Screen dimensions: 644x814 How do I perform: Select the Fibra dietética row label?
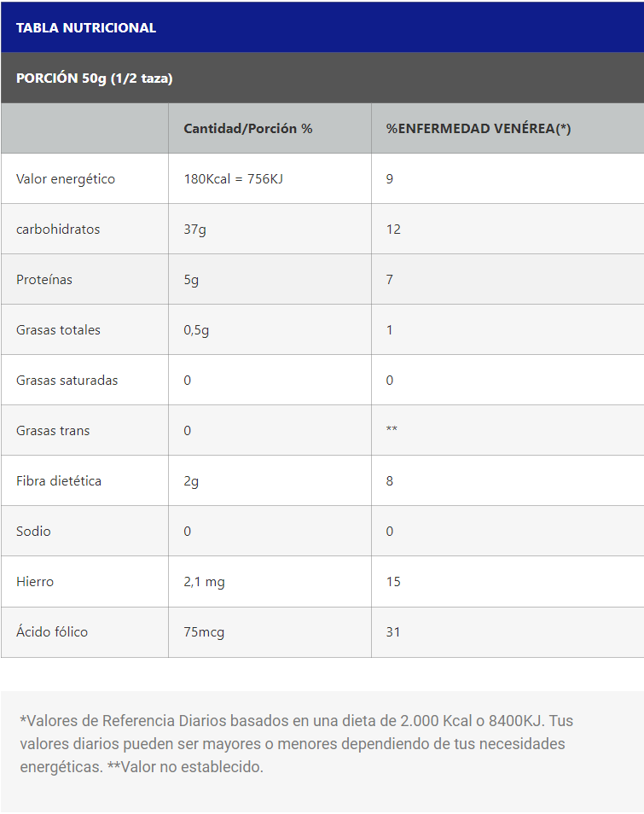pos(59,480)
